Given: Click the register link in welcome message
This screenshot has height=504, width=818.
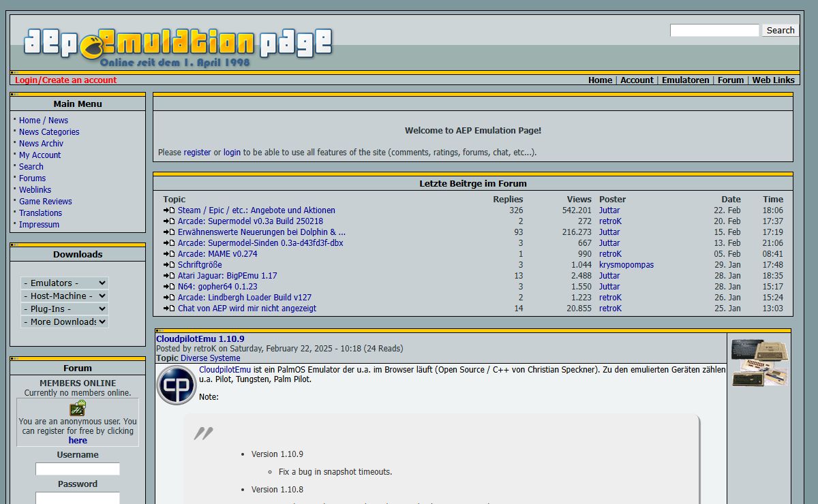Looking at the screenshot, I should 197,153.
